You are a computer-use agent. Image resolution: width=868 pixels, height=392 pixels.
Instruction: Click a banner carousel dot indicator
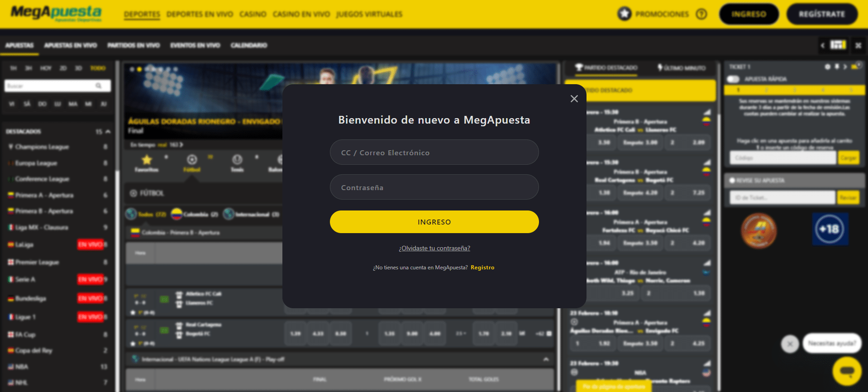[x=139, y=69]
